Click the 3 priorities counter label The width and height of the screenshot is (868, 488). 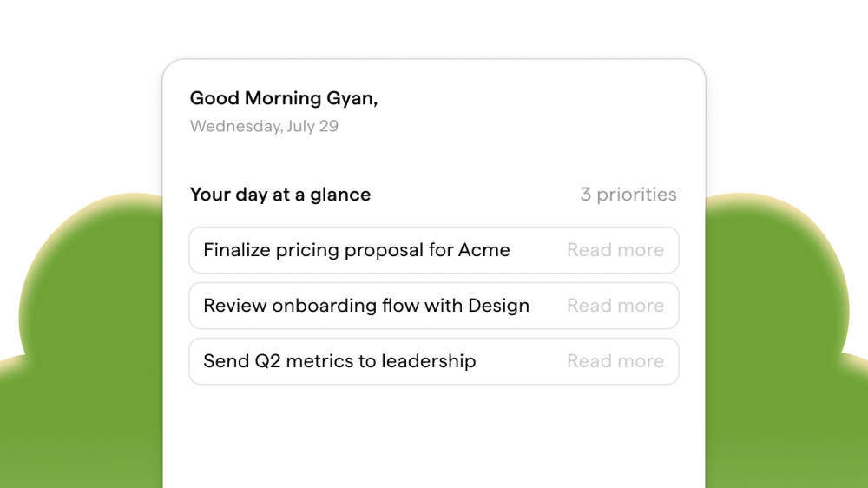(628, 195)
